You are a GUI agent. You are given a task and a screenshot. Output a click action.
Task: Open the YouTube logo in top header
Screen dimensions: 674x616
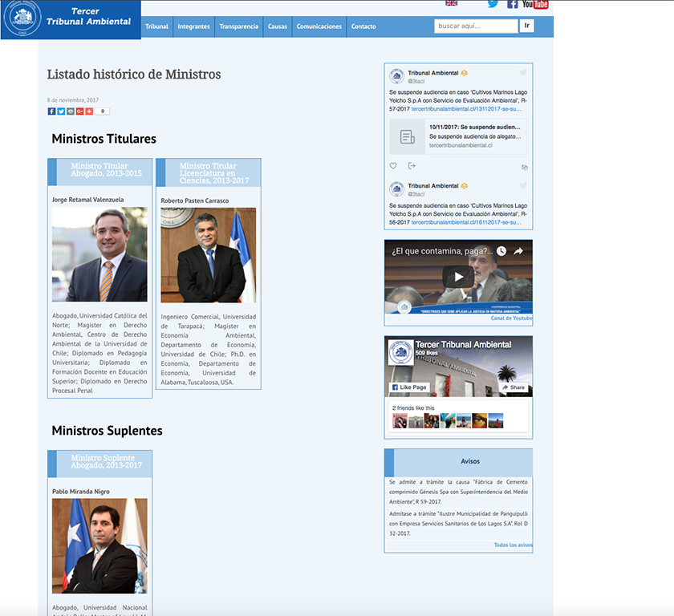[x=535, y=4]
